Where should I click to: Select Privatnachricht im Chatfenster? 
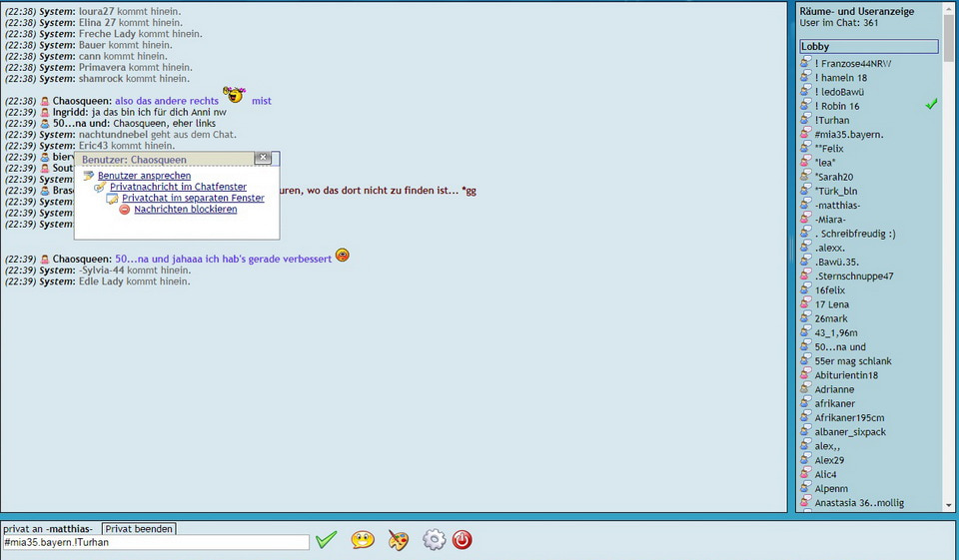point(178,187)
